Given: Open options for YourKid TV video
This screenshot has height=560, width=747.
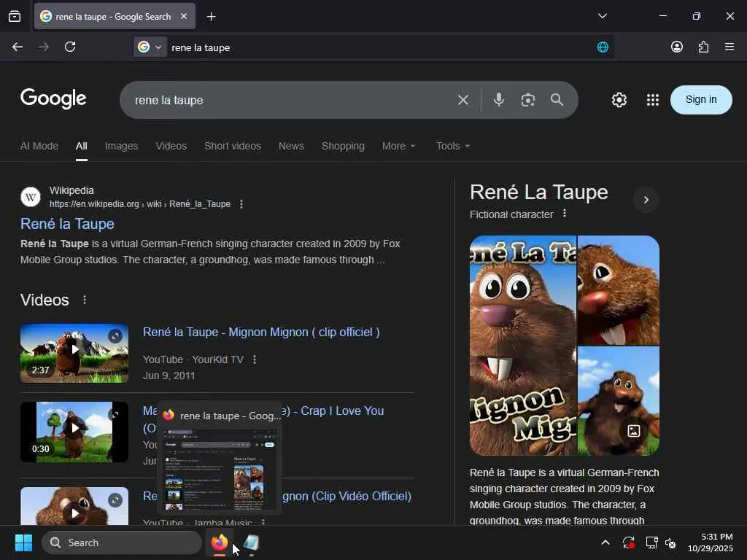Looking at the screenshot, I should tap(255, 359).
